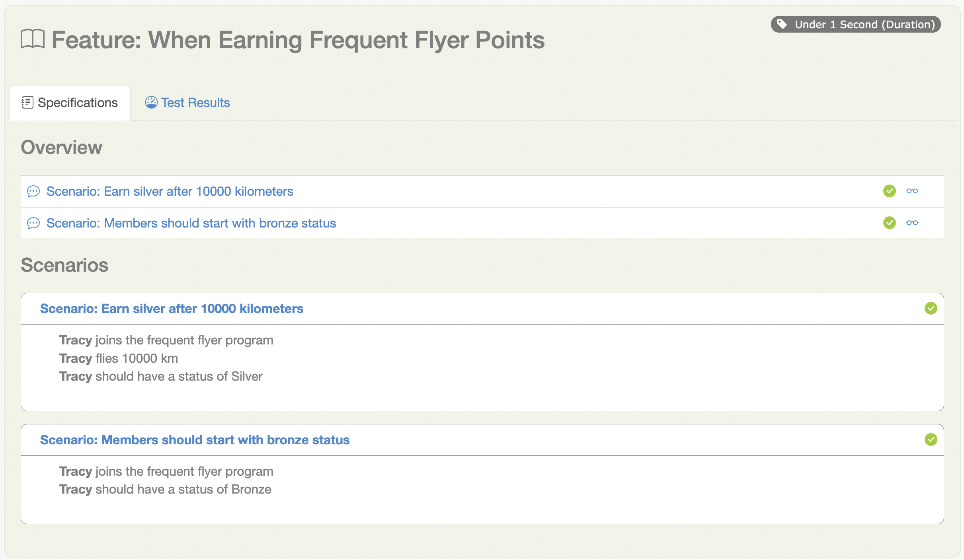The image size is (964, 560).
Task: Click glasses icon for bronze status scenario
Action: pos(912,223)
